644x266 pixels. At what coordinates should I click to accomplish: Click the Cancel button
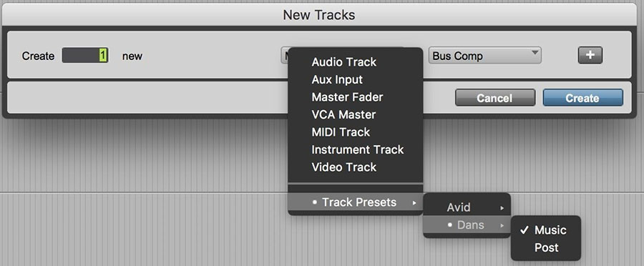point(495,98)
